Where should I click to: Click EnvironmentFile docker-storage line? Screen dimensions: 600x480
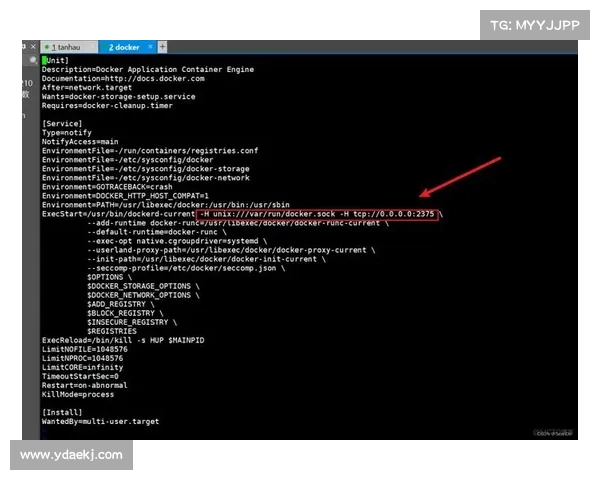(x=145, y=169)
